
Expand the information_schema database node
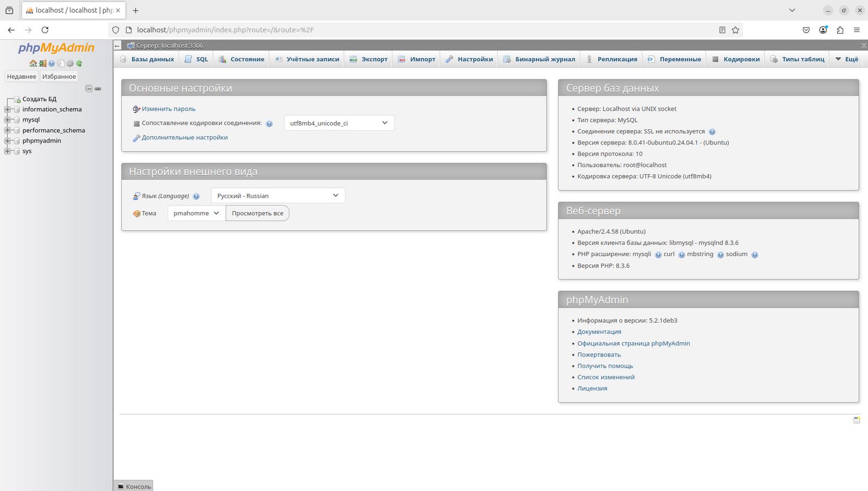[x=8, y=110]
